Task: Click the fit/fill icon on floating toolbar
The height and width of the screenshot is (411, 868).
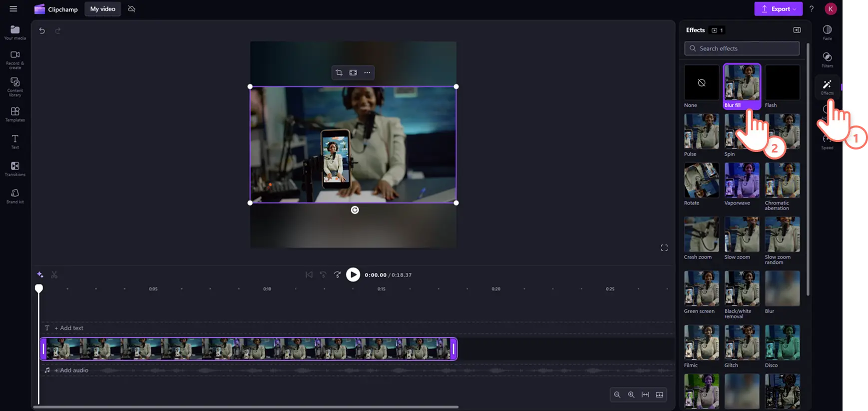Action: (x=353, y=72)
